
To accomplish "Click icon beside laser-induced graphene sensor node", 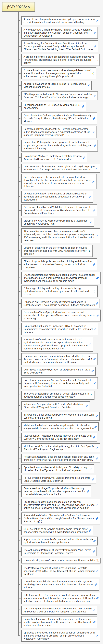I will [90, 251].
